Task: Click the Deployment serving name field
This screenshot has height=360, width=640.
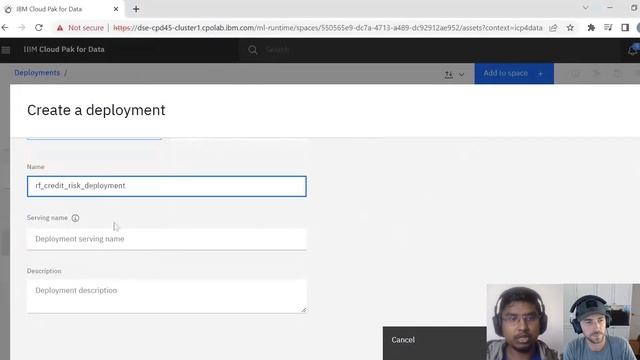Action: click(167, 239)
